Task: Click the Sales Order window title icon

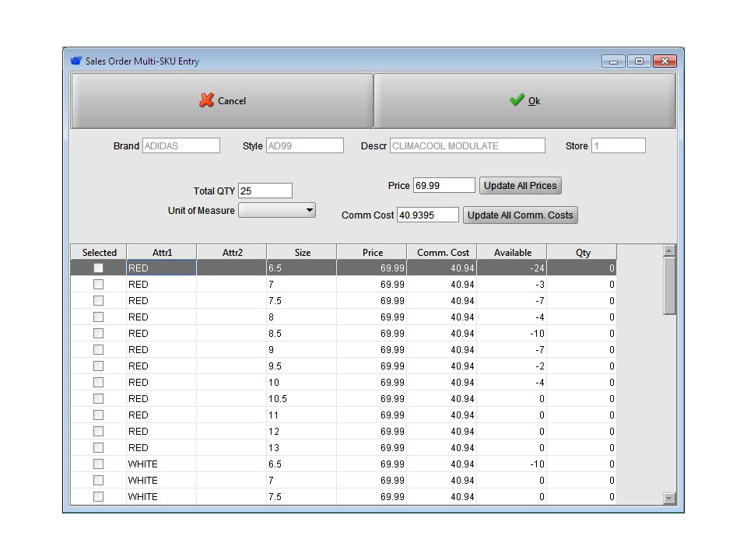Action: tap(76, 61)
